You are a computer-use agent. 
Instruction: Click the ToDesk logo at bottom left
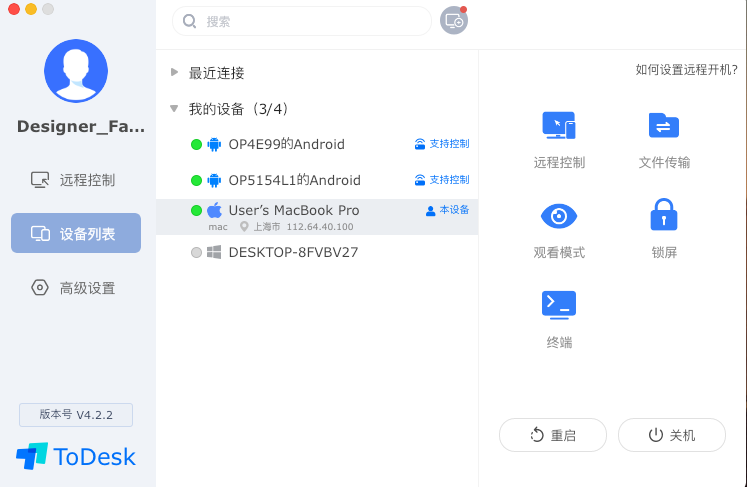76,457
